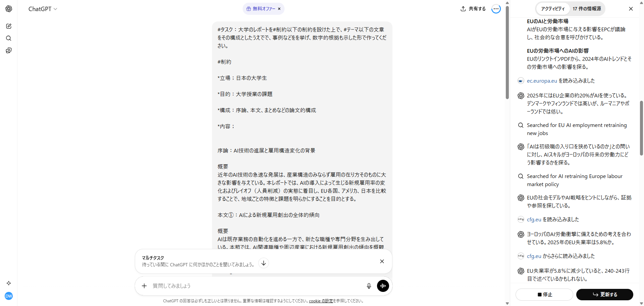This screenshot has height=306, width=644.
Task: Open chat search with the magnifier icon
Action: point(9,38)
